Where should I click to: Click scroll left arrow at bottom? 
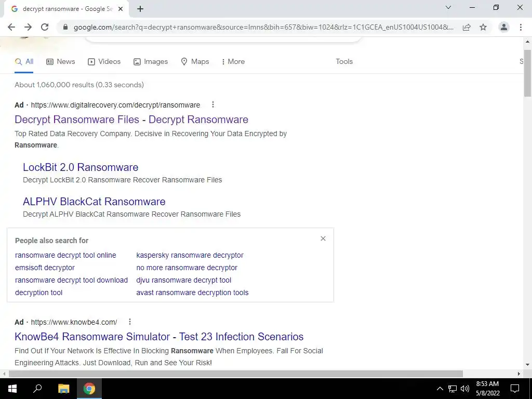point(4,374)
